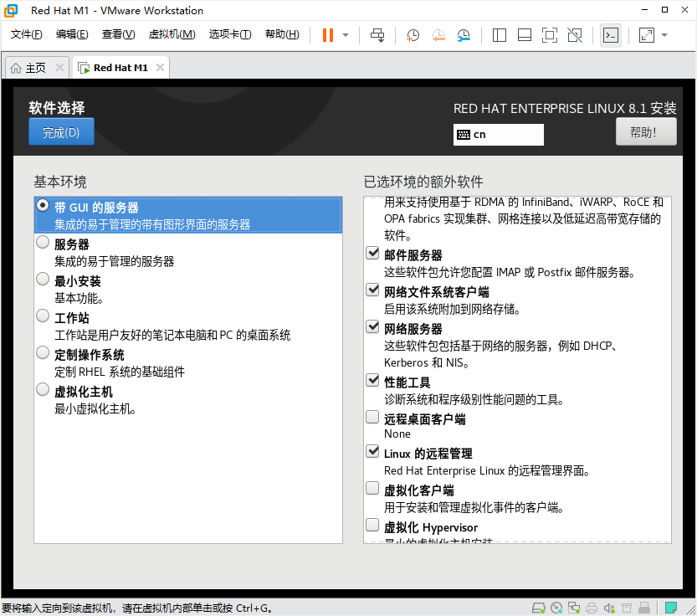Open the 虚拟机(M) menu
Image resolution: width=697 pixels, height=616 pixels.
[x=172, y=34]
